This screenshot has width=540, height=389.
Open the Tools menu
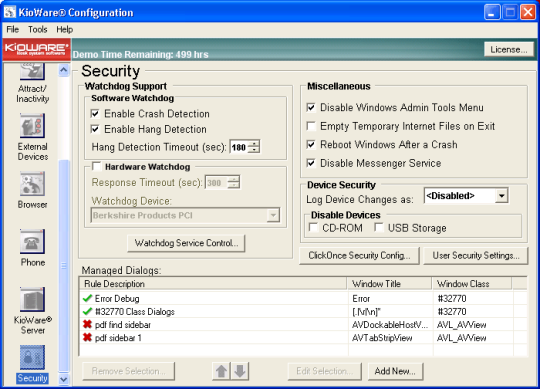coord(38,29)
